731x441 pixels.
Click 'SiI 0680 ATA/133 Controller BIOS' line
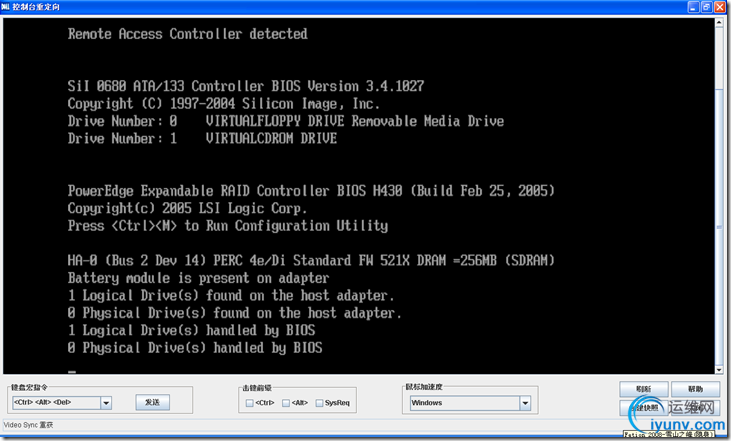246,86
